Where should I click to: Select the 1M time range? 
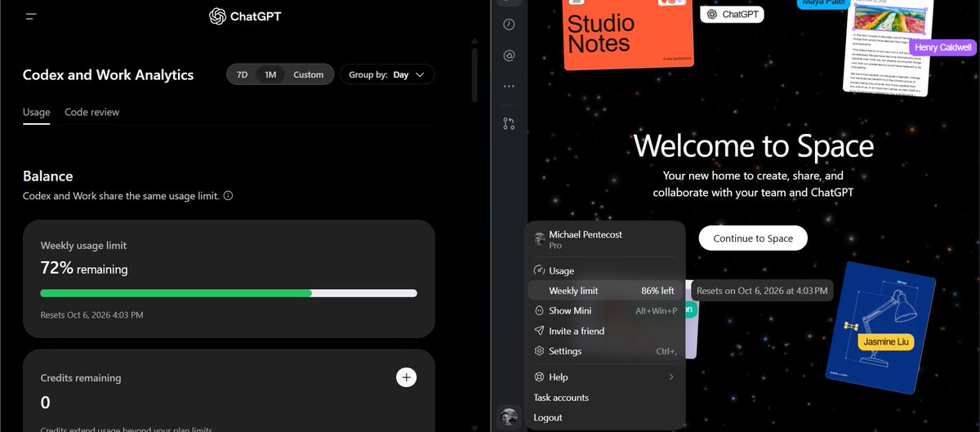[270, 74]
